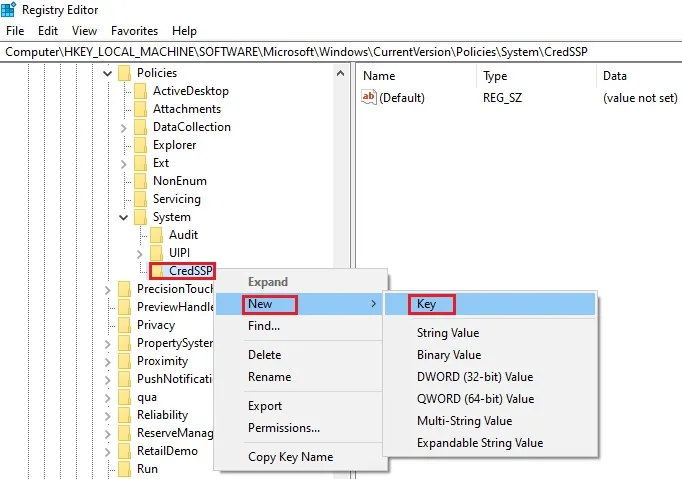
Task: Expand the PrecisionTouch key arrow
Action: click(107, 289)
